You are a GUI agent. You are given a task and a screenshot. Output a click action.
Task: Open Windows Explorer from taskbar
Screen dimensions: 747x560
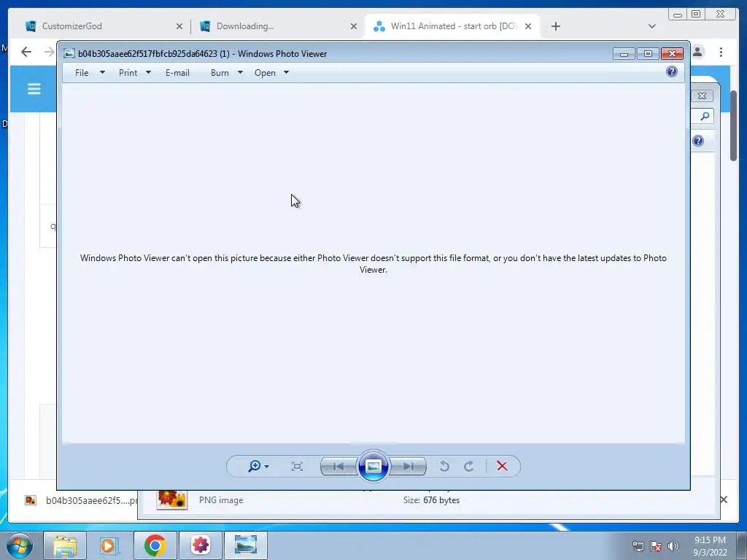[x=65, y=545]
